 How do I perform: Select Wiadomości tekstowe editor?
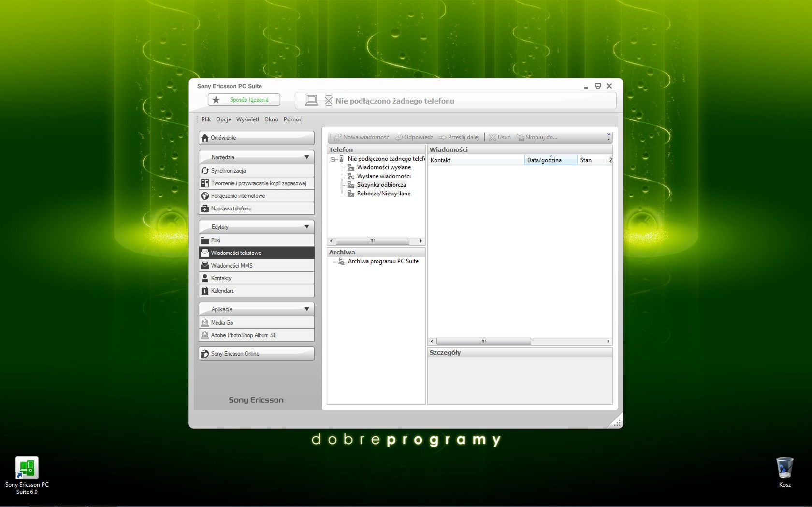(x=256, y=253)
